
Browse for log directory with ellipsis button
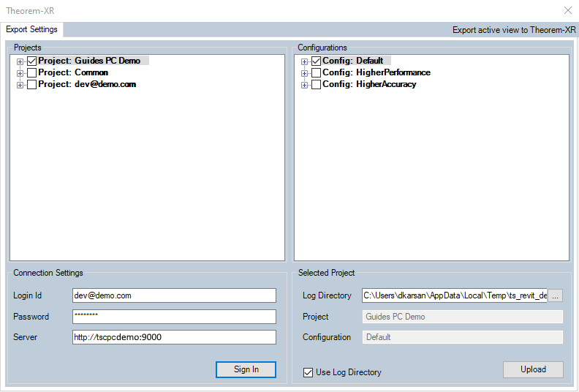(x=556, y=295)
